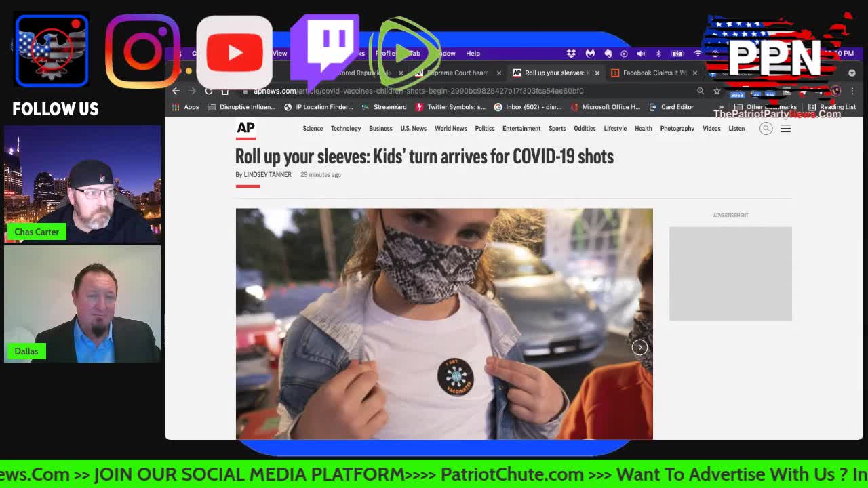Image resolution: width=868 pixels, height=488 pixels.
Task: Open the Entertainment section
Action: pos(521,128)
